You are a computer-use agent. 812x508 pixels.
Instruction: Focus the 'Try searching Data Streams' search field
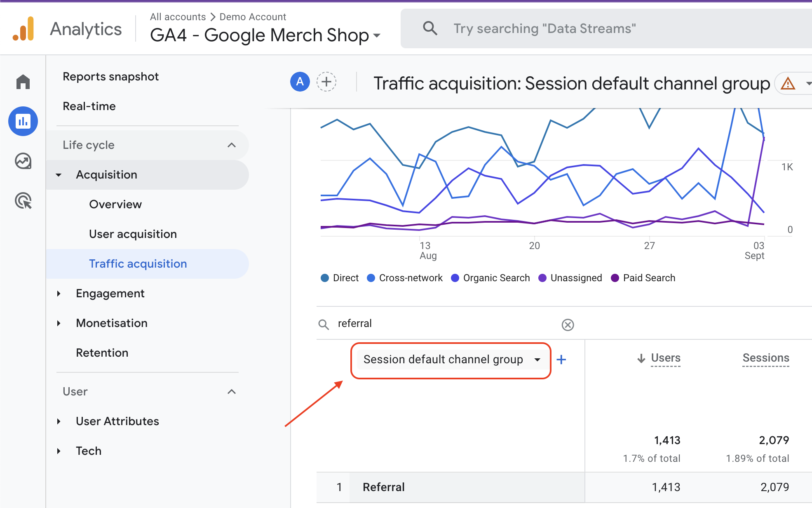pyautogui.click(x=606, y=28)
